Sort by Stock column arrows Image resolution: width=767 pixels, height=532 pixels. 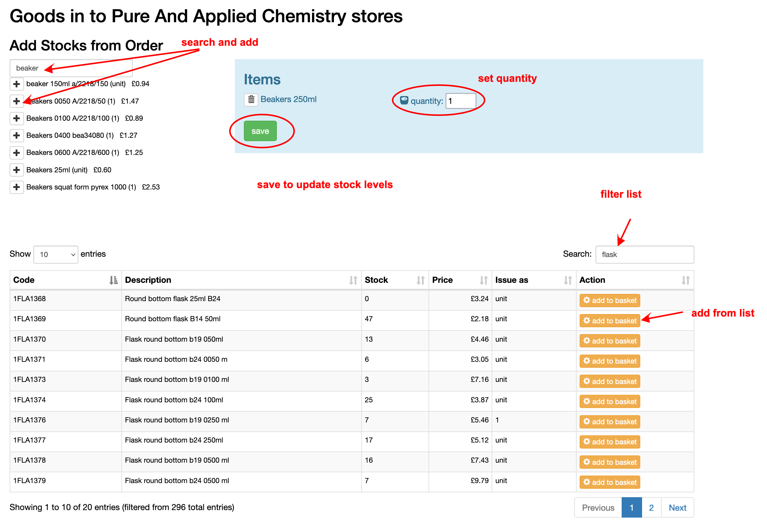click(420, 280)
